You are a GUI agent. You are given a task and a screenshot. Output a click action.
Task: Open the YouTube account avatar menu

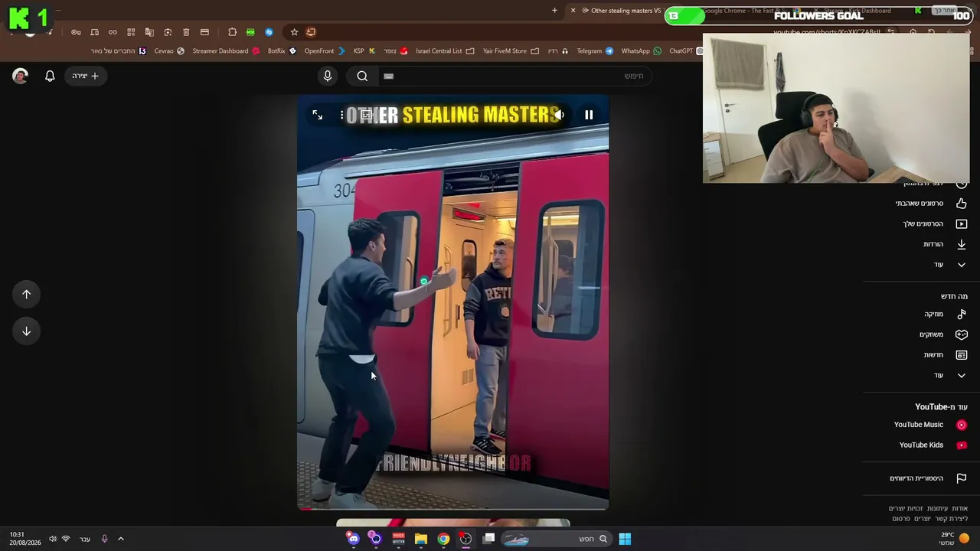20,76
